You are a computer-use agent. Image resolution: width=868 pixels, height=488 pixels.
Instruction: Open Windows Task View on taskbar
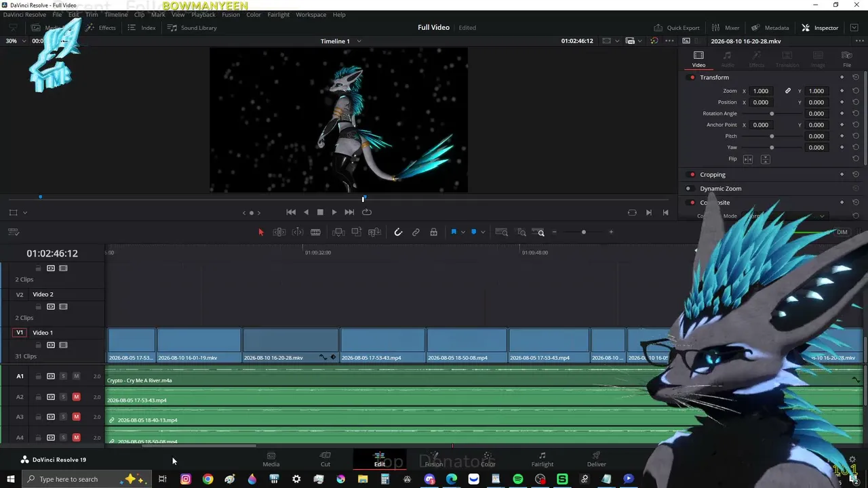point(163,479)
